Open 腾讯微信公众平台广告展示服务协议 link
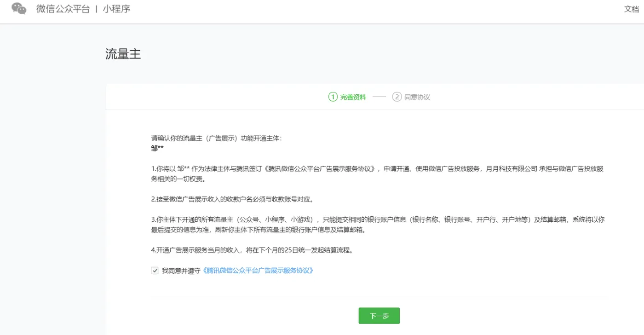The image size is (644, 335). (258, 271)
